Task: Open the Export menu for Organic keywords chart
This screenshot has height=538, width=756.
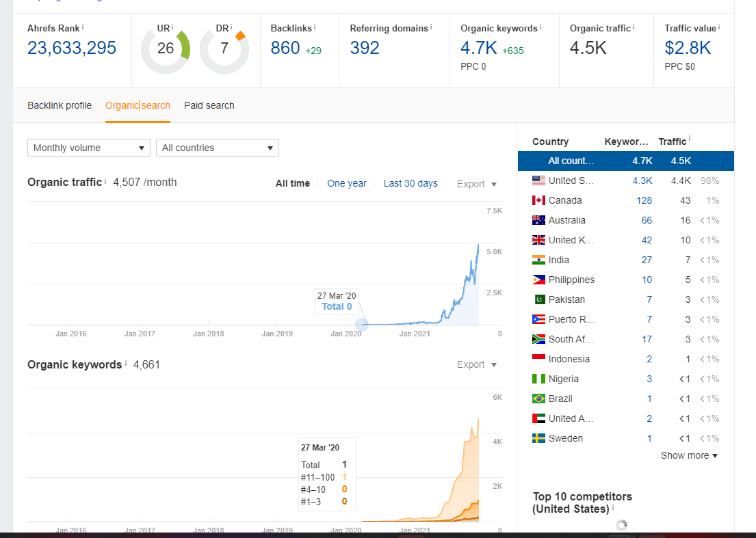Action: [x=476, y=364]
